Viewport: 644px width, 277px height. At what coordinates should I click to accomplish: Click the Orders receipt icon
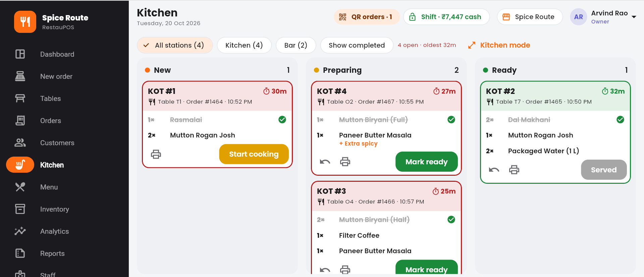pyautogui.click(x=20, y=120)
